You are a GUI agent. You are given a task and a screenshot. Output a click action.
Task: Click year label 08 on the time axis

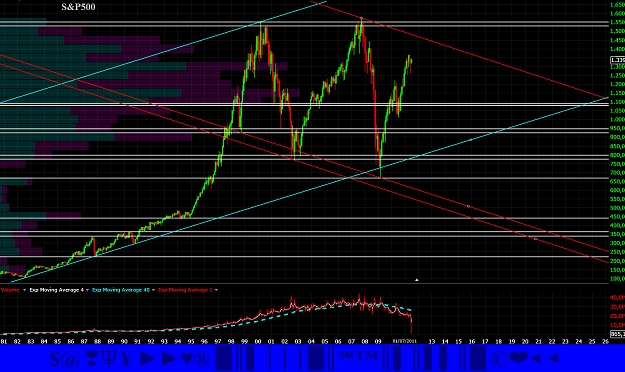point(365,341)
